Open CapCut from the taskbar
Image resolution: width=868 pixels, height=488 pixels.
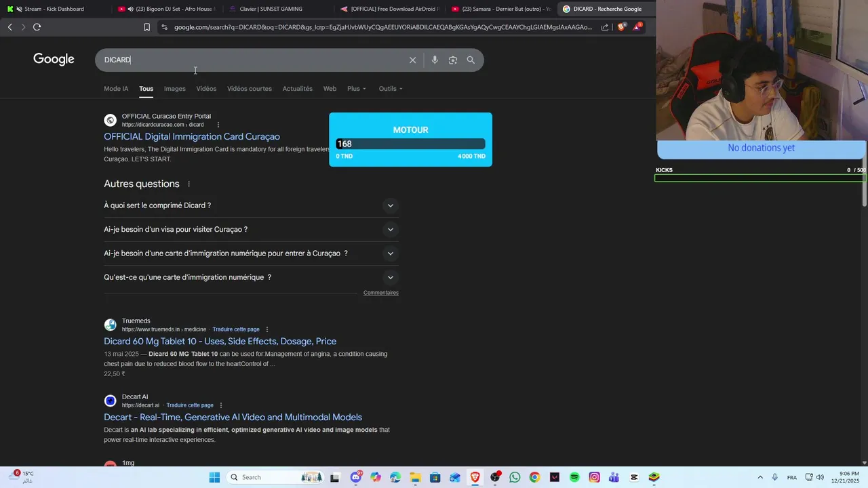634,477
